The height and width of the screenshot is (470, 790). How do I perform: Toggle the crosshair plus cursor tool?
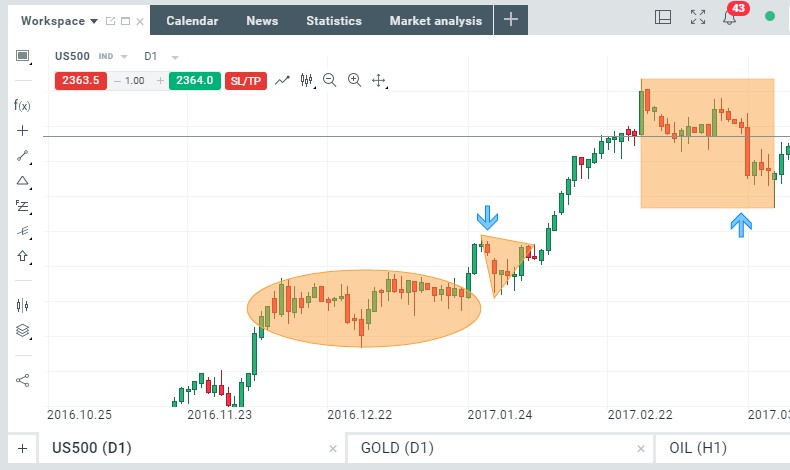22,131
